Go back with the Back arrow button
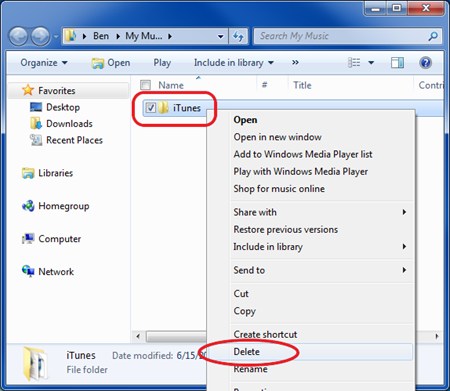This screenshot has width=450, height=391. pos(18,36)
